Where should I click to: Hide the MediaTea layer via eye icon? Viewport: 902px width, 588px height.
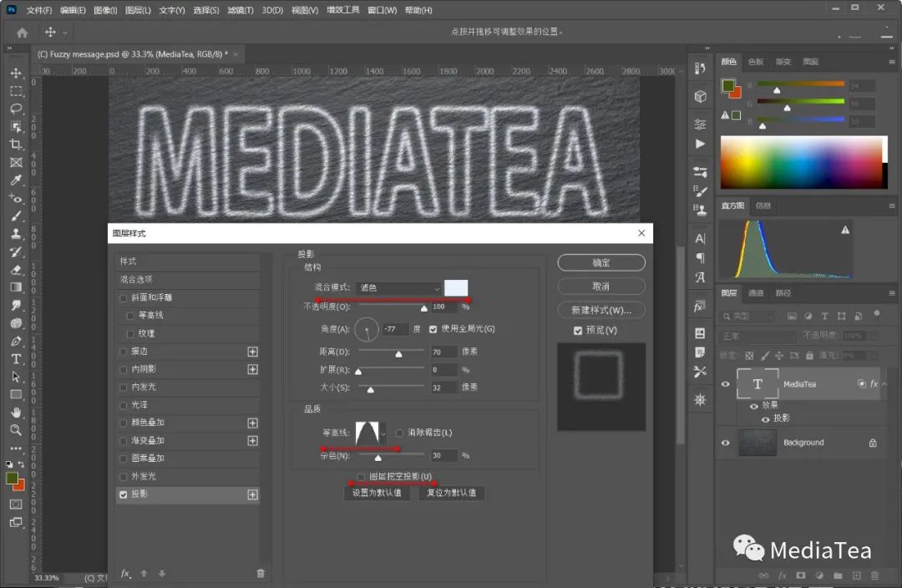click(x=726, y=383)
